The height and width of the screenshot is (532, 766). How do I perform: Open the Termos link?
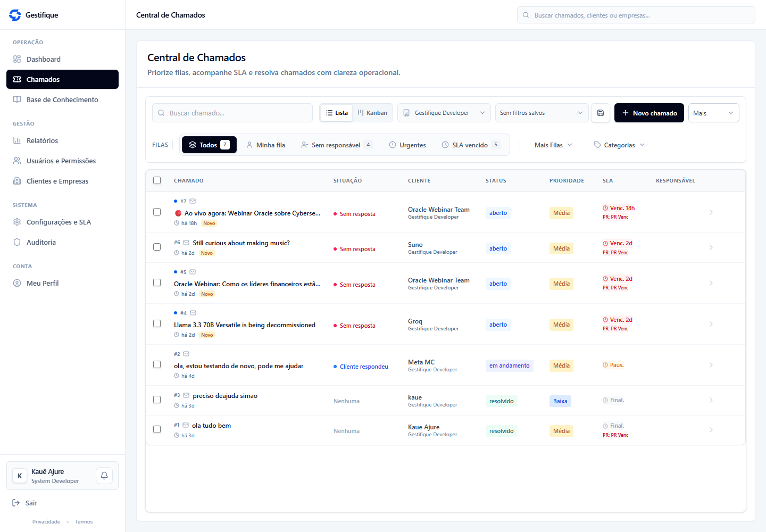click(84, 522)
